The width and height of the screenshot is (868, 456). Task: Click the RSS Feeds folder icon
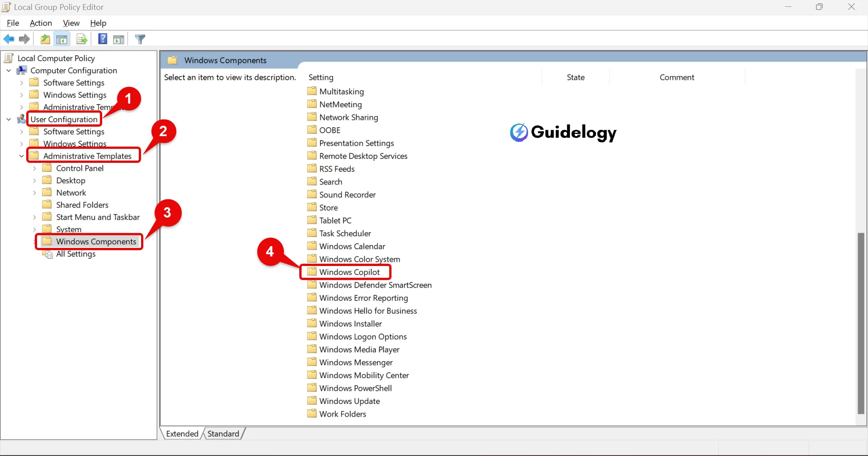(x=312, y=168)
